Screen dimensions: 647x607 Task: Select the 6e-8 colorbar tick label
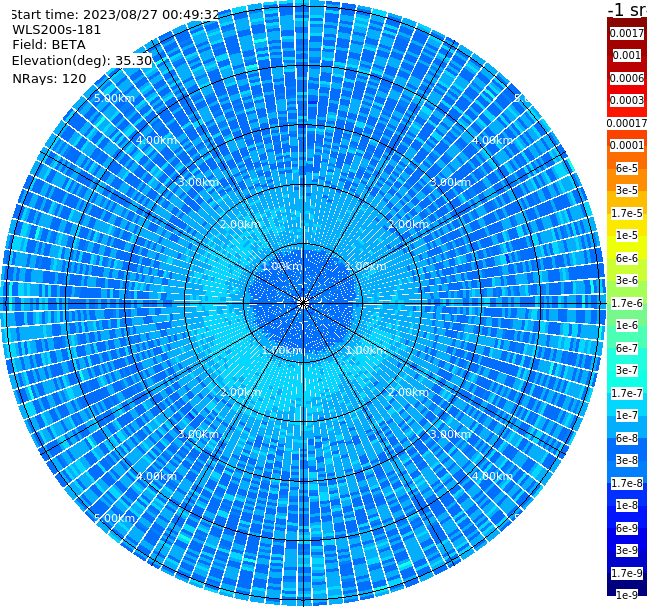627,438
